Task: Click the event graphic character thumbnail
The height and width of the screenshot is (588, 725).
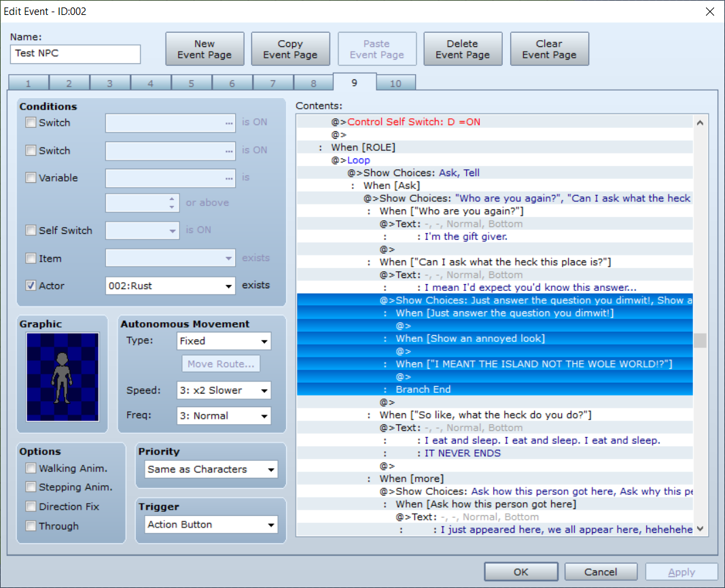Action: [63, 377]
